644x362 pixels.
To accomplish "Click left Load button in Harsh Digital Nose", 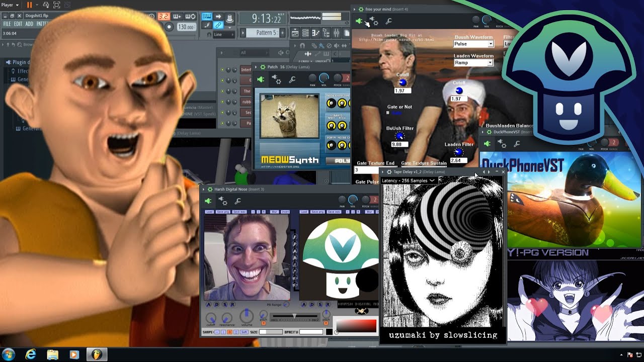I will [x=209, y=212].
